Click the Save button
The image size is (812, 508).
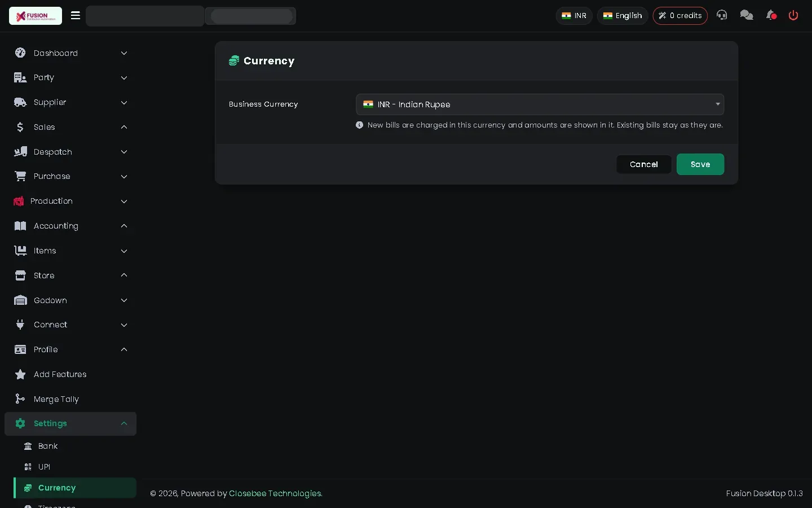700,164
